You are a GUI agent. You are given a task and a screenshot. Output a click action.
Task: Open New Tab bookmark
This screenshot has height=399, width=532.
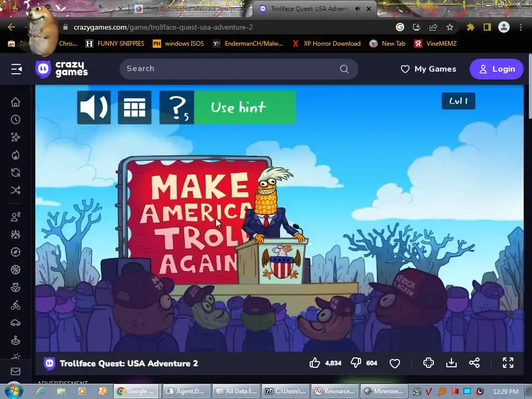pos(388,44)
